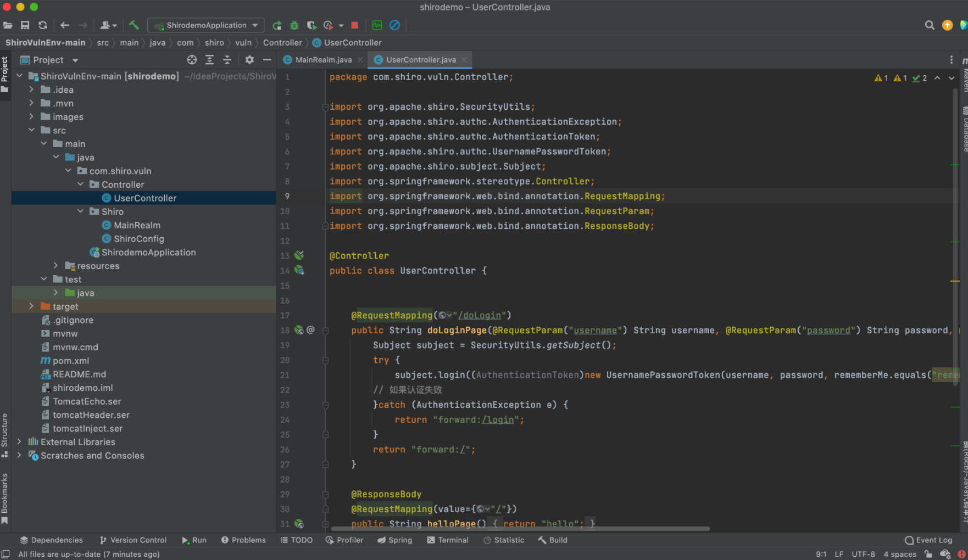Open the Problems tool window

click(243, 540)
